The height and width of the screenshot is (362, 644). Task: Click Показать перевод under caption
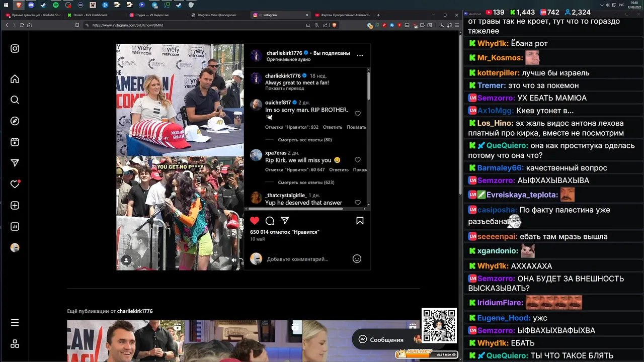click(x=285, y=88)
